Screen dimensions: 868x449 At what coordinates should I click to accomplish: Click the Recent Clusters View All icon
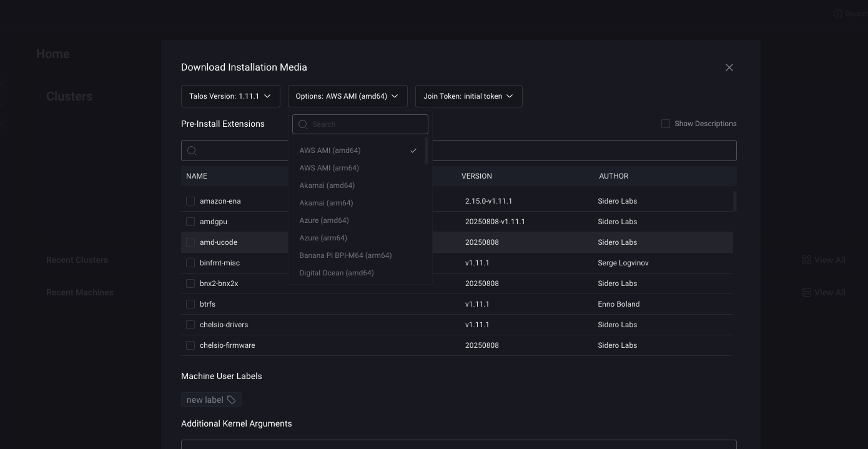pos(806,260)
